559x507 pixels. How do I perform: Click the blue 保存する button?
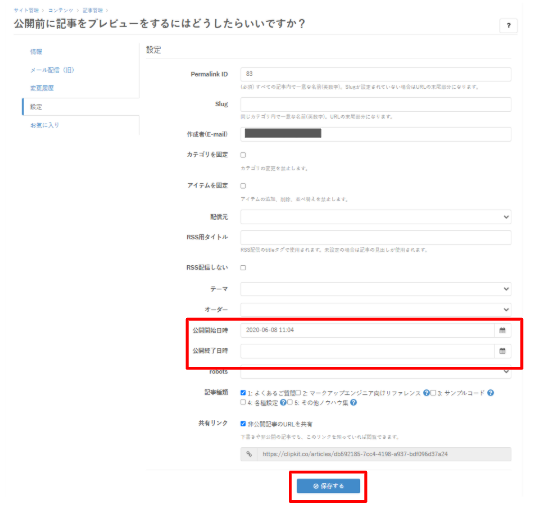pyautogui.click(x=328, y=486)
